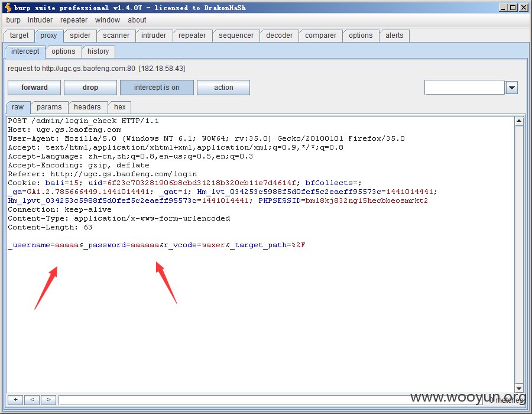Screen dimensions: 532x414
Task: Click the User-Agent header line
Action: tap(206, 138)
